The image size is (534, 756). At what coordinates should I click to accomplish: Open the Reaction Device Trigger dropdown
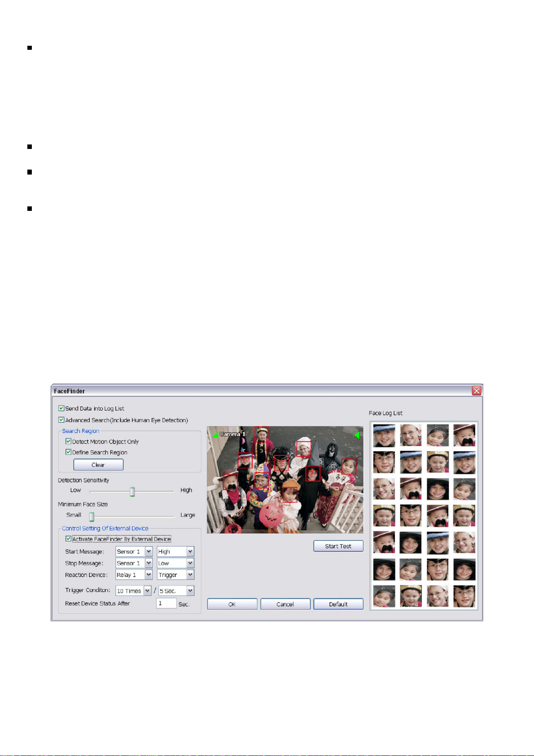(190, 575)
